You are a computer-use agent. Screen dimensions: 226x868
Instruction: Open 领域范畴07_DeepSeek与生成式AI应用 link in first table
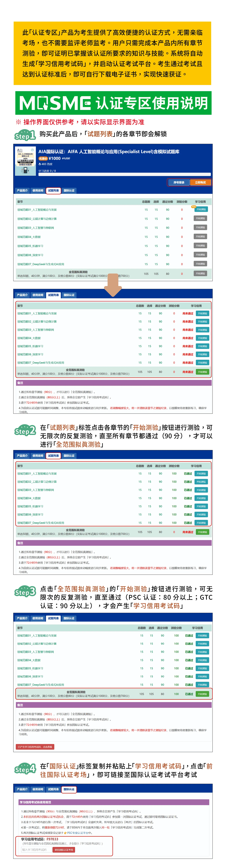(x=40, y=264)
